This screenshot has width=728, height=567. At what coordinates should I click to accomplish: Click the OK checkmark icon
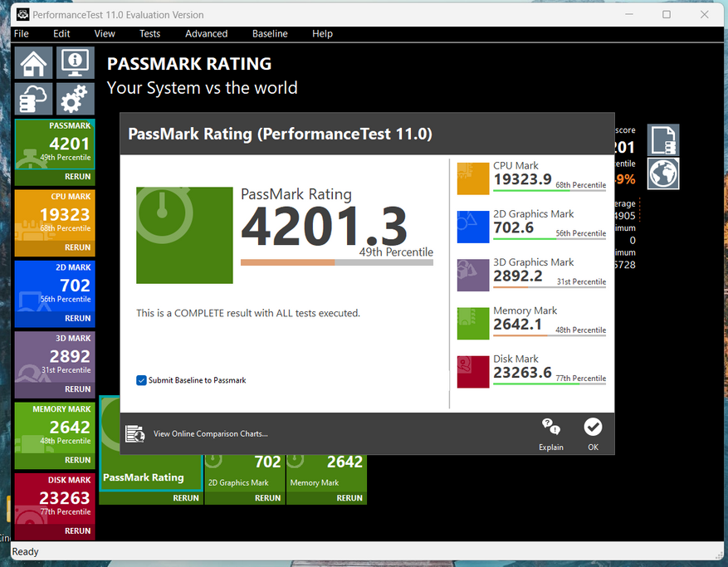coord(593,427)
